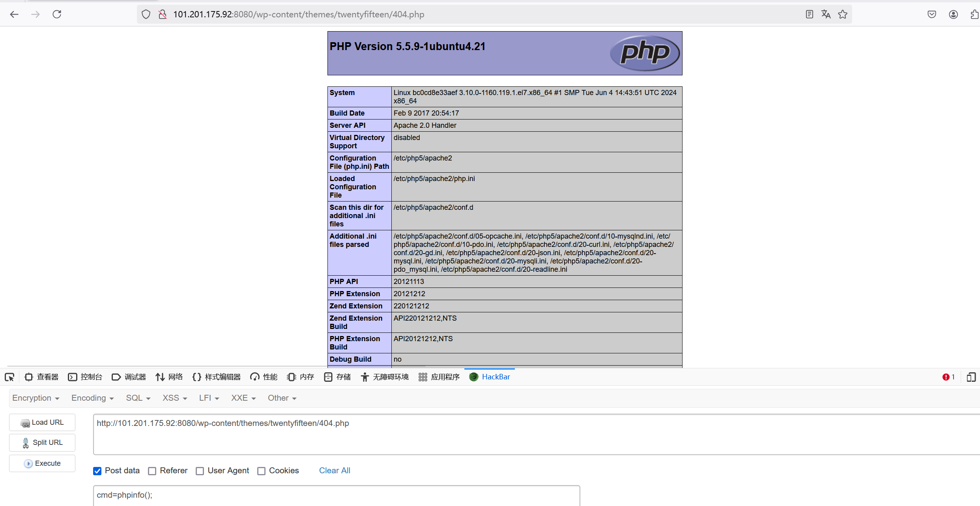Open the 内存 memory tab
This screenshot has width=980, height=506.
300,377
